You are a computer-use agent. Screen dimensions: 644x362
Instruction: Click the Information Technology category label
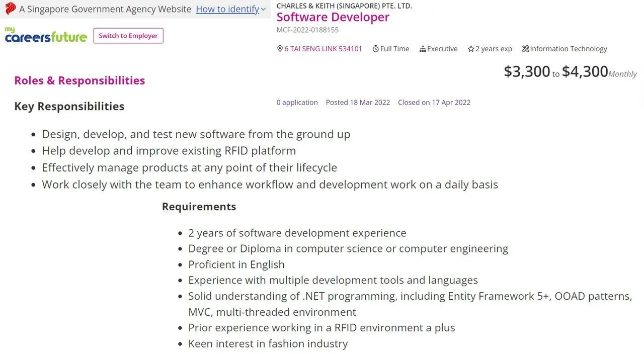(x=569, y=49)
